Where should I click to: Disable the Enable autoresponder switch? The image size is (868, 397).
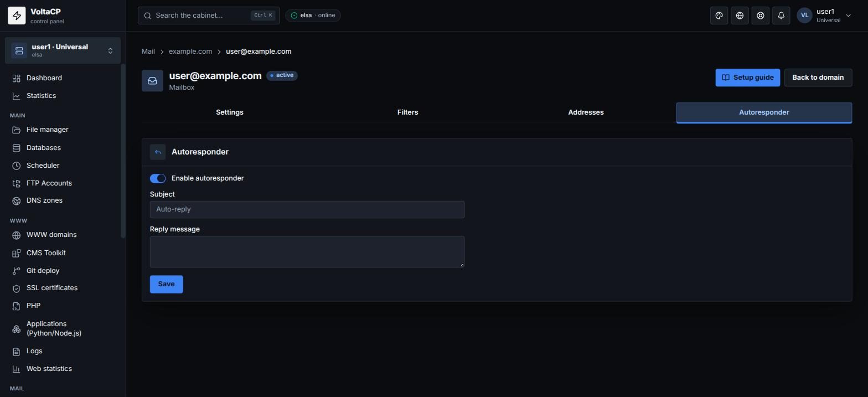point(158,178)
